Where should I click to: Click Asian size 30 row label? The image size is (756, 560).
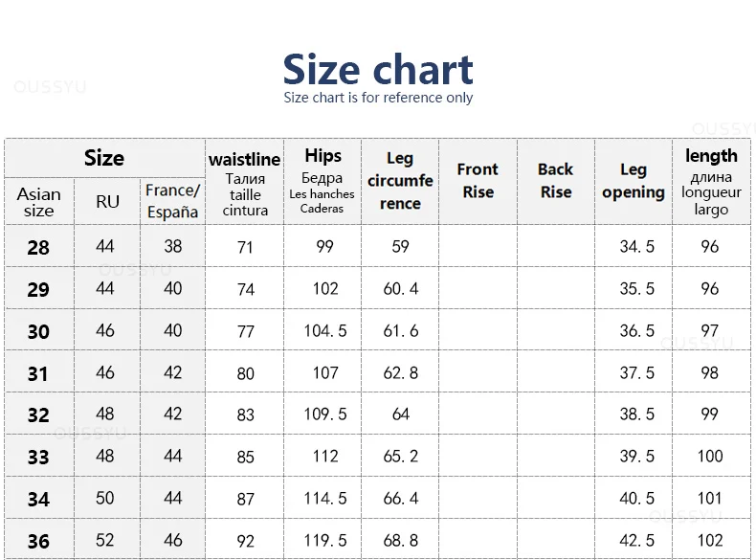click(x=38, y=331)
